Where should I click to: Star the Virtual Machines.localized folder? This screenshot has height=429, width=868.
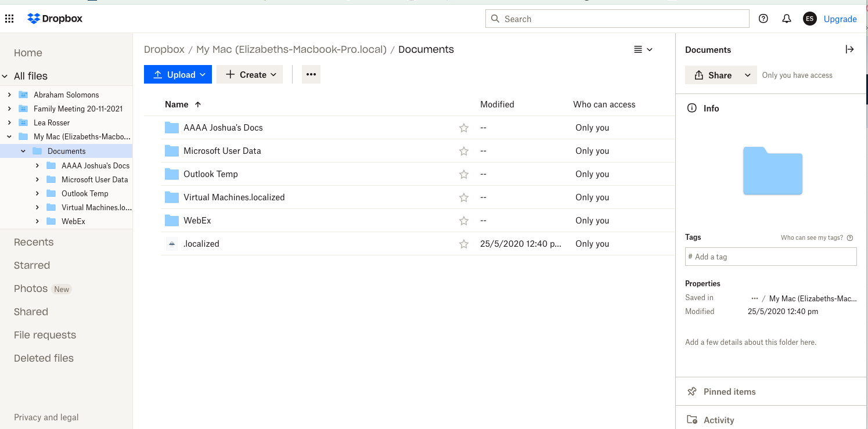coord(464,197)
